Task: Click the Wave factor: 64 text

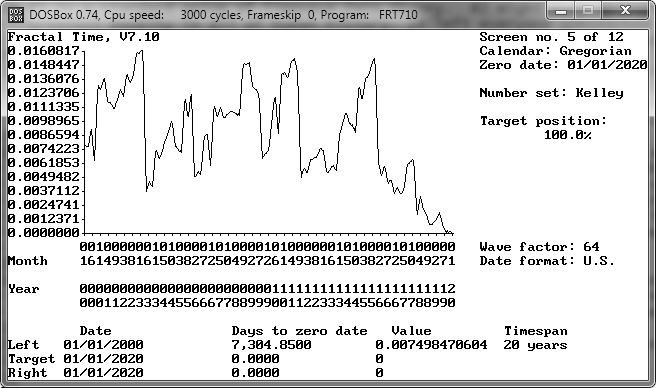Action: coord(539,247)
